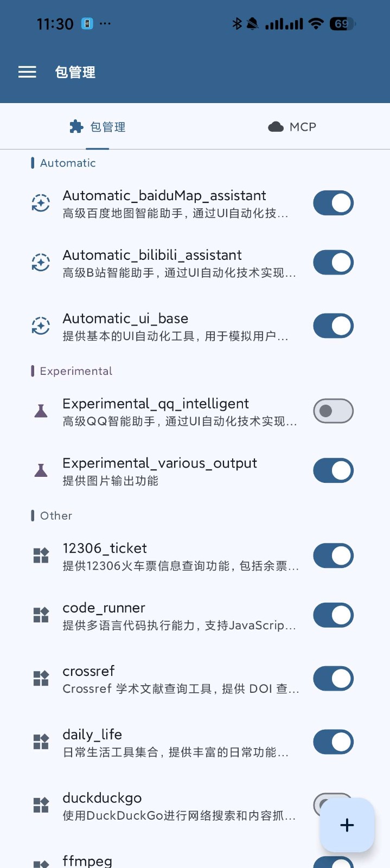Viewport: 390px width, 868px height.
Task: Click the Automatic_bilibili_assistant automation icon
Action: pyautogui.click(x=40, y=262)
